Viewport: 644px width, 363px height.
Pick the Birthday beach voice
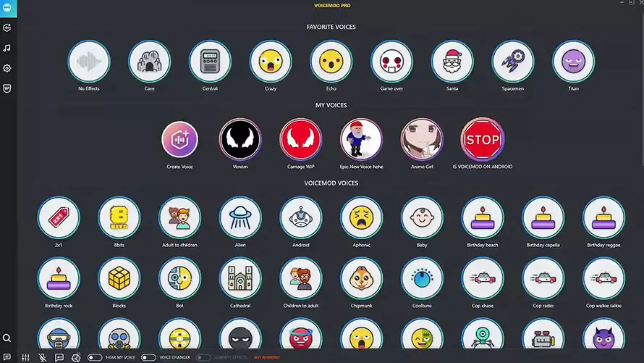point(483,218)
